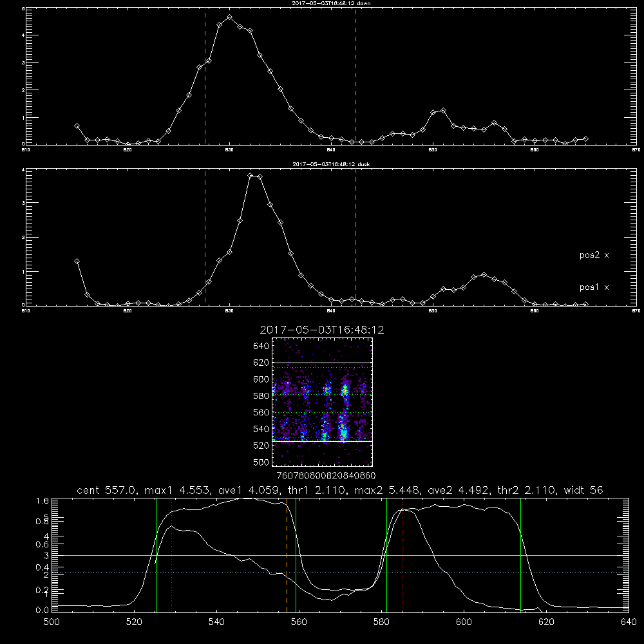Click the '520' label on image y-axis
This screenshot has height=644, width=644.
(261, 446)
